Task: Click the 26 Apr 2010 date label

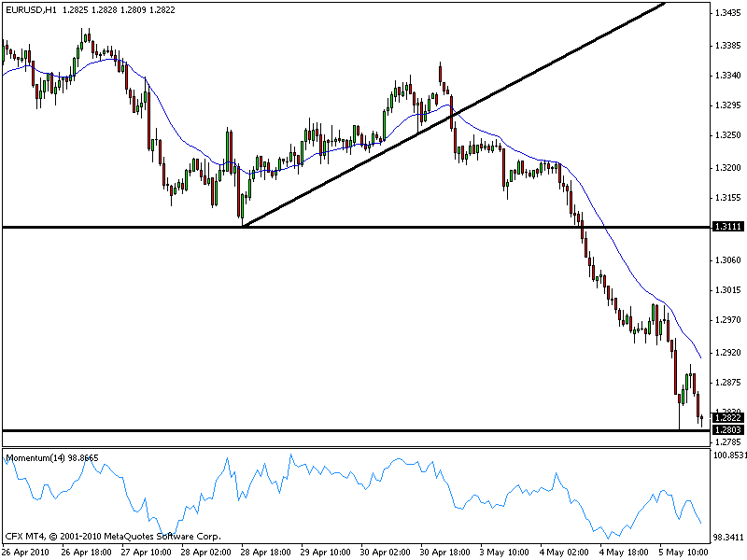Action: coord(26,552)
